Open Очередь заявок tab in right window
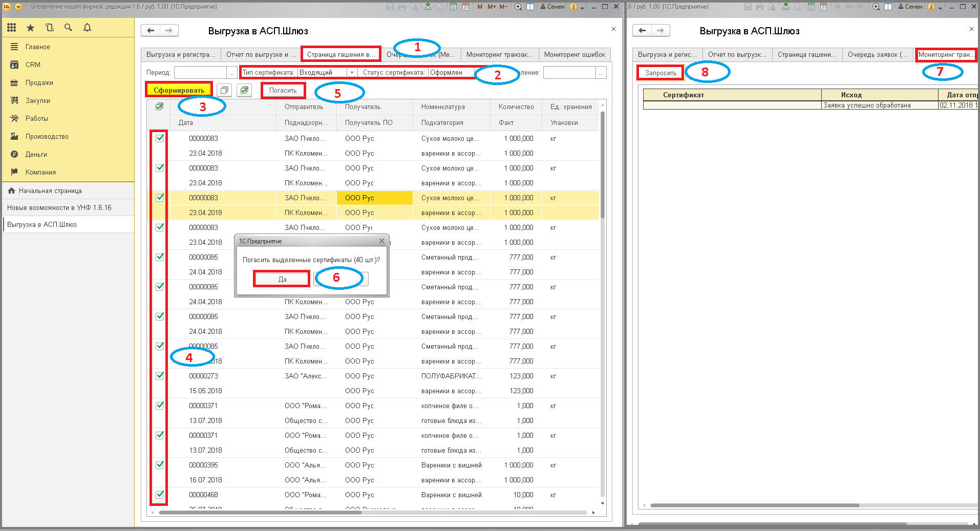 coord(878,55)
